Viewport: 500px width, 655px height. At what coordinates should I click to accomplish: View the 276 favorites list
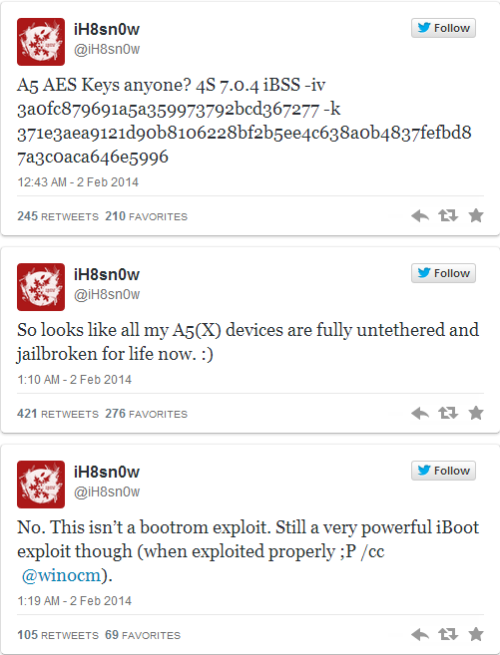146,414
